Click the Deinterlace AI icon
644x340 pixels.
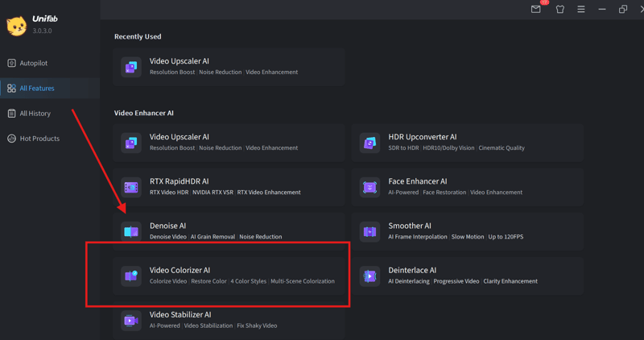[369, 276]
